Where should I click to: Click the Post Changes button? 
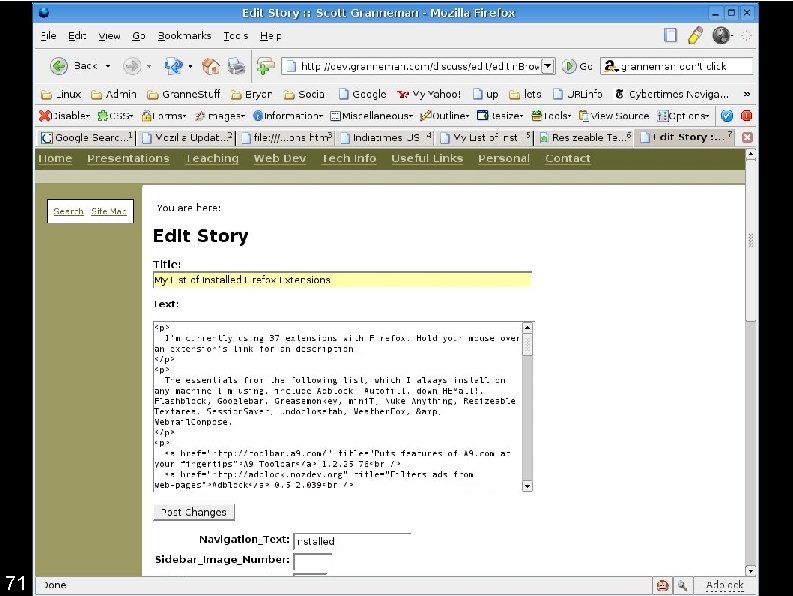click(194, 512)
